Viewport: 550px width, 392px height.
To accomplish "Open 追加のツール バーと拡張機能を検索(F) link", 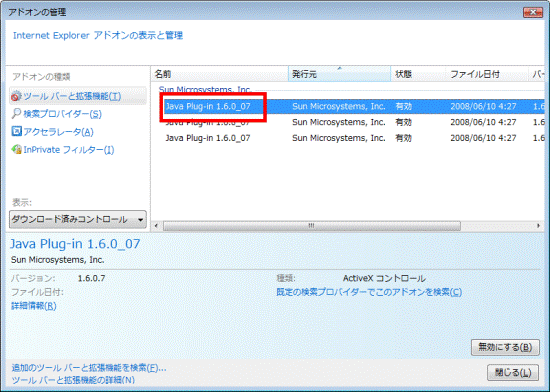I will [89, 368].
